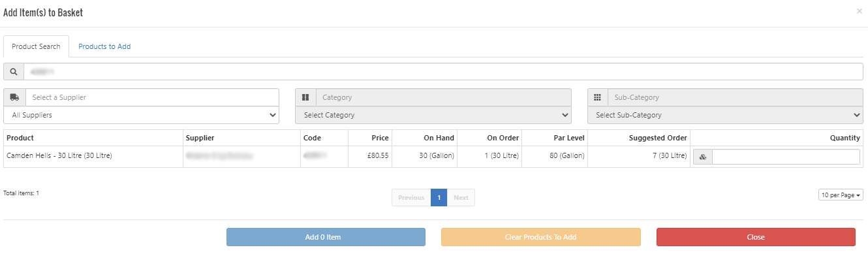The width and height of the screenshot is (868, 254).
Task: Click the Clear Products To Add button
Action: [x=541, y=237]
